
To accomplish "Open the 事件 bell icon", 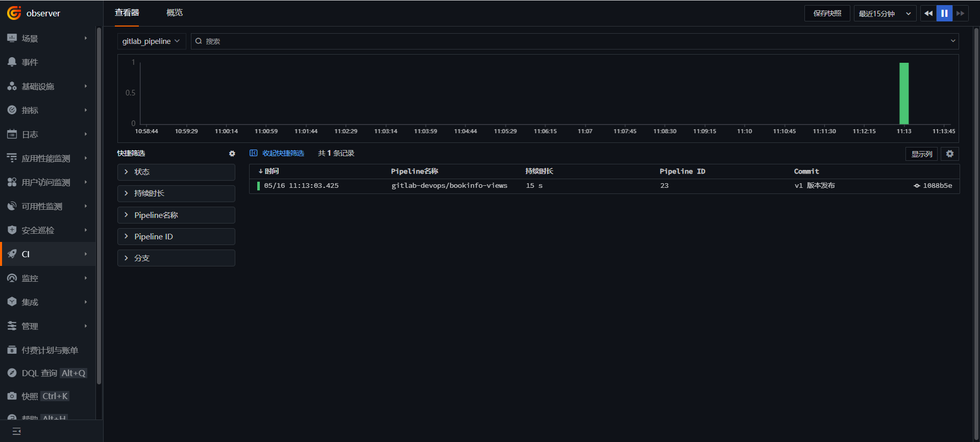I will coord(12,62).
